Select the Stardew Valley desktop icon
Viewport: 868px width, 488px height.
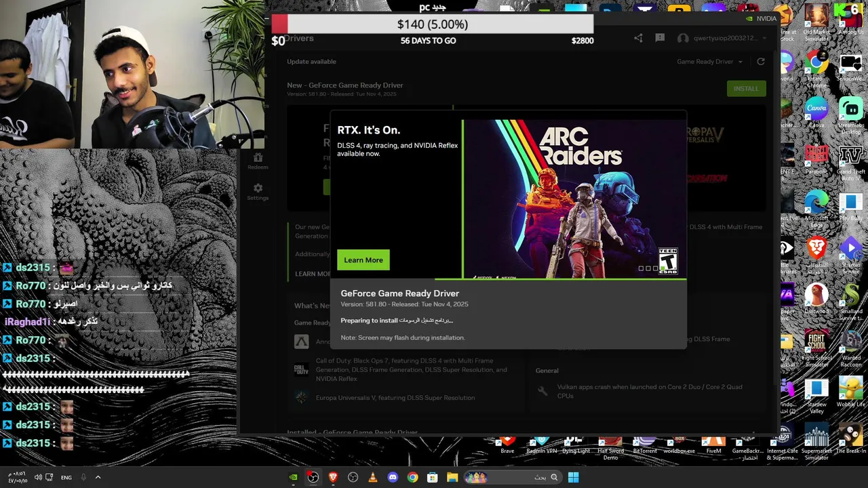click(816, 396)
